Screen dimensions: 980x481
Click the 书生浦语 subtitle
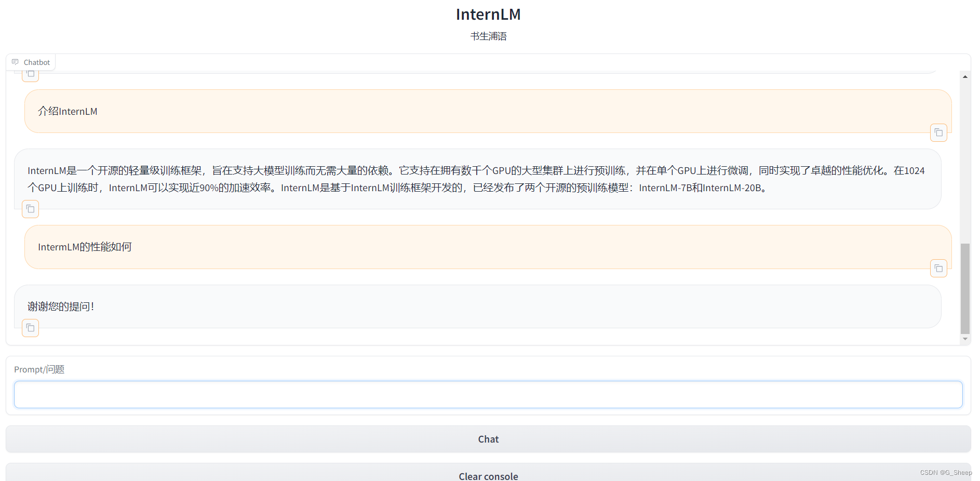(488, 36)
